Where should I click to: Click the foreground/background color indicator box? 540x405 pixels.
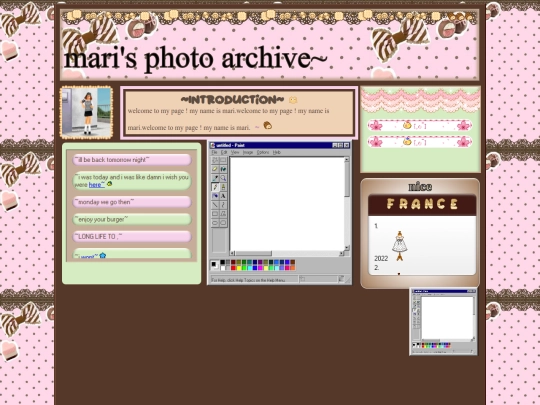pyautogui.click(x=215, y=265)
